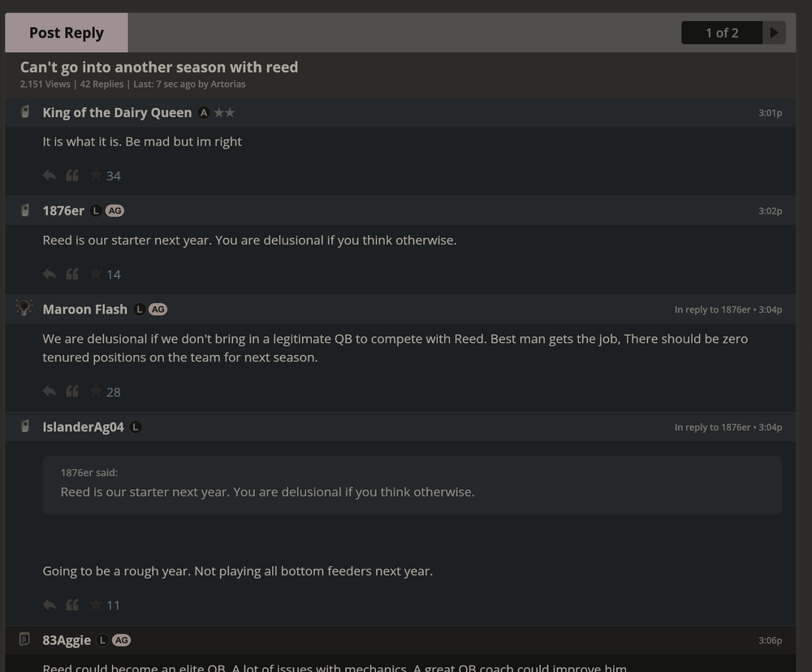Quote King of the Dairy Queen's post
Image resolution: width=812 pixels, height=672 pixels.
coord(72,176)
